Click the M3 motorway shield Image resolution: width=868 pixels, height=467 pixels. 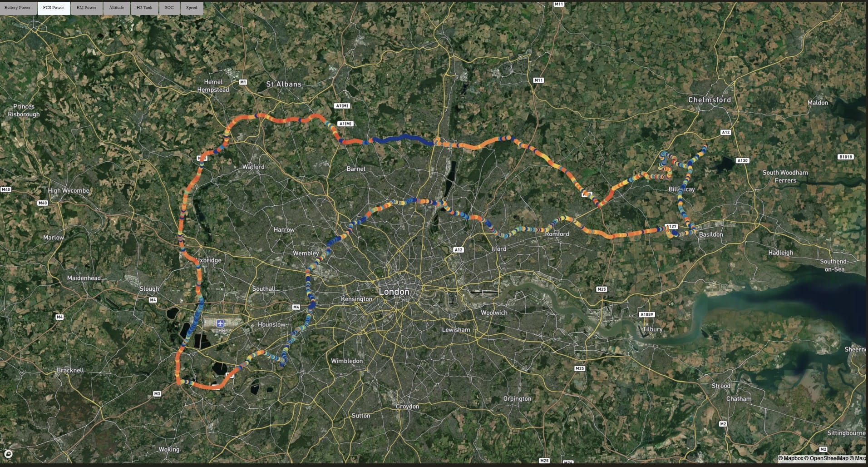(x=157, y=394)
